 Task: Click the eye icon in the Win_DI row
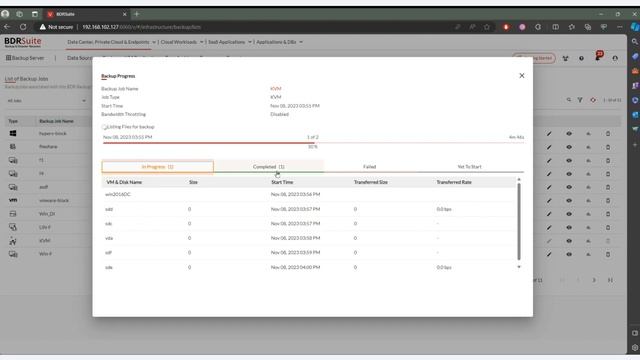[569, 214]
